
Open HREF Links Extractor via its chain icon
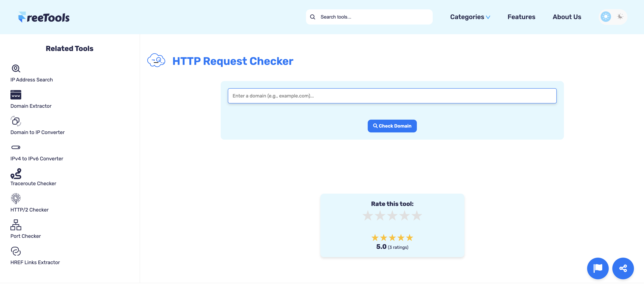[x=16, y=251]
